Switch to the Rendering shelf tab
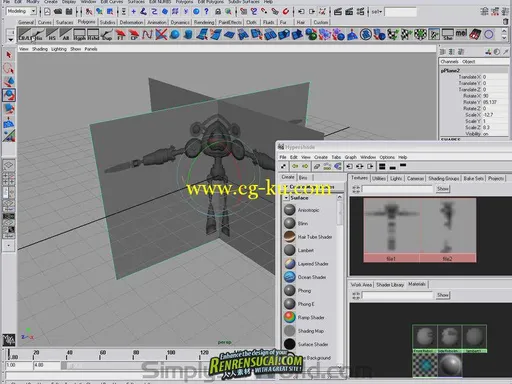The width and height of the screenshot is (512, 384). 204,22
